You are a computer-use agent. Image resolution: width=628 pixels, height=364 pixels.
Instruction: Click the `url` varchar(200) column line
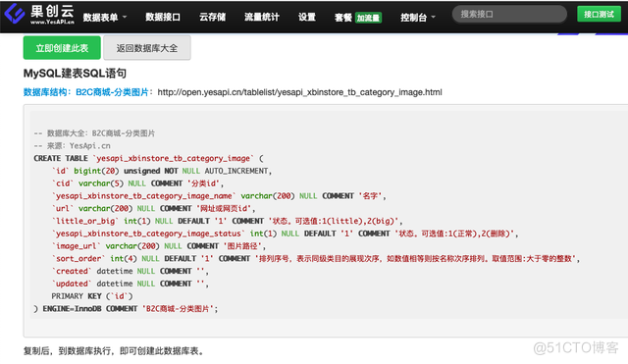coord(153,208)
